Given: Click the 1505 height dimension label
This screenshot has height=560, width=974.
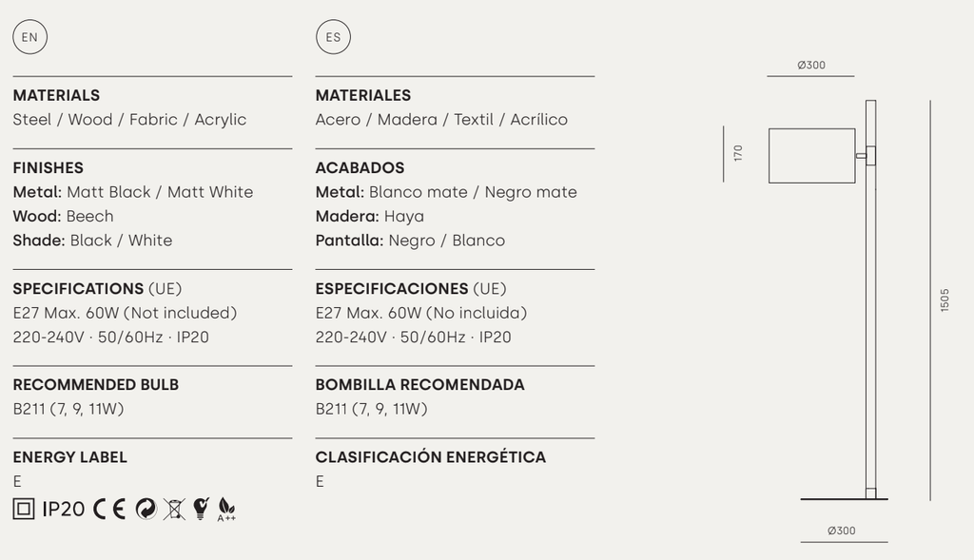Looking at the screenshot, I should (945, 300).
